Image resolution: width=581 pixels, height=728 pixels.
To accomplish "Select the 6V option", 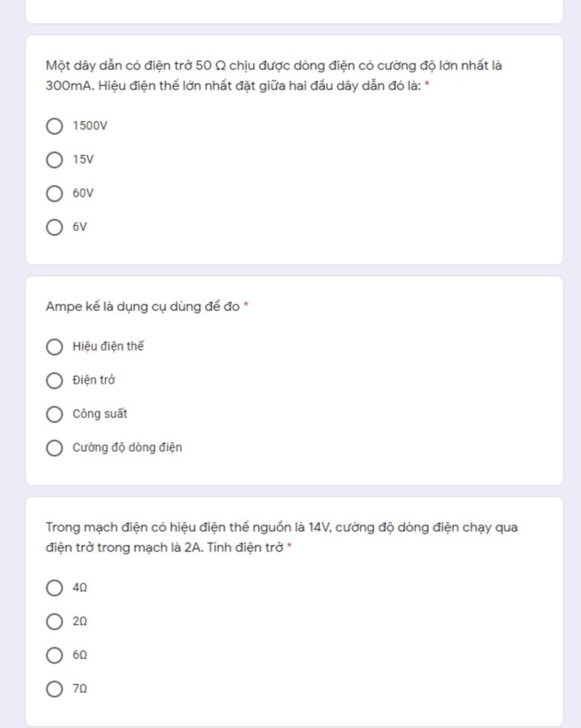I will pyautogui.click(x=54, y=228).
